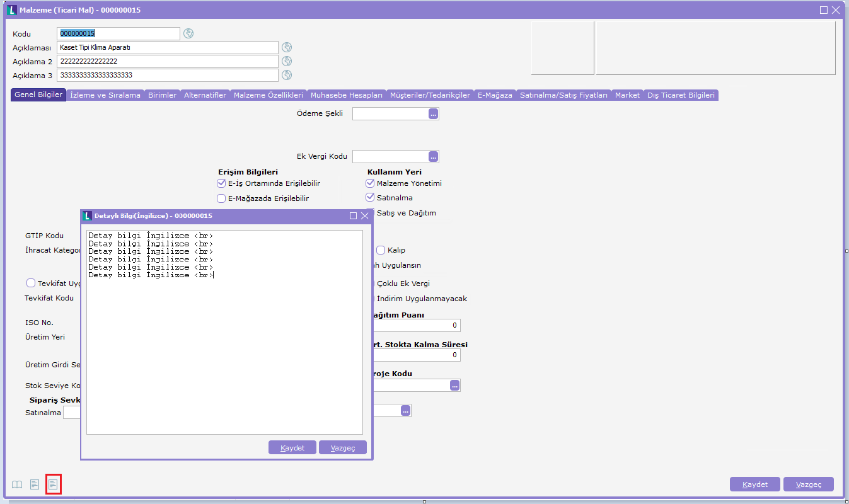
Task: Open the Proje Kodu lookup button
Action: [454, 386]
